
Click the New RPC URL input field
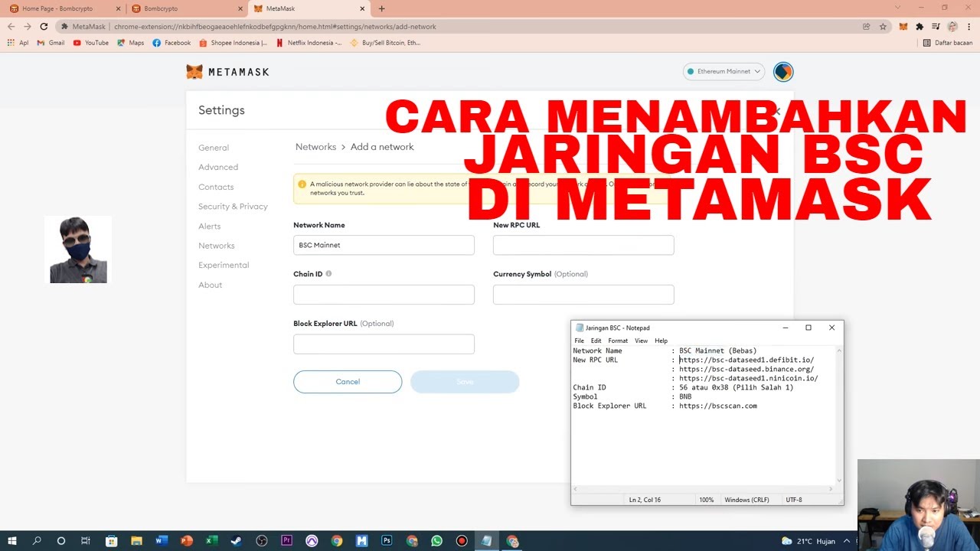(x=583, y=245)
